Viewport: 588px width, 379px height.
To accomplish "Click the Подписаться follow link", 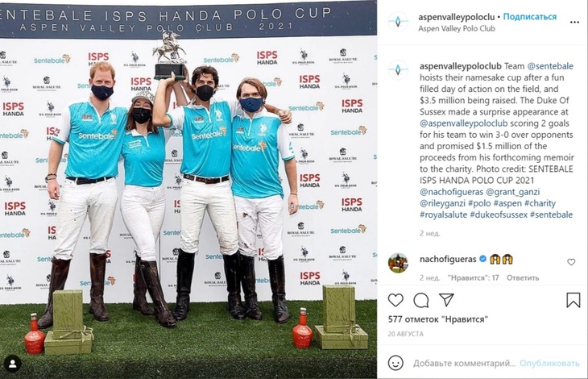I will 529,16.
